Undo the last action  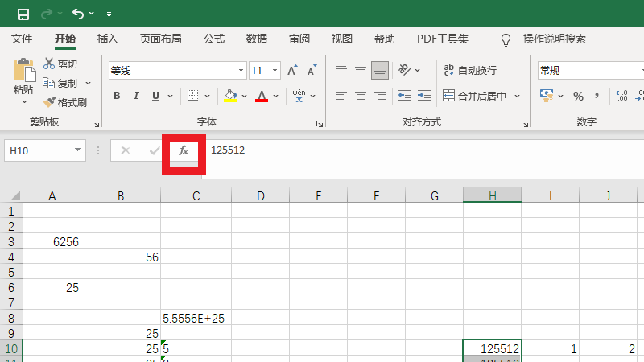click(x=78, y=14)
